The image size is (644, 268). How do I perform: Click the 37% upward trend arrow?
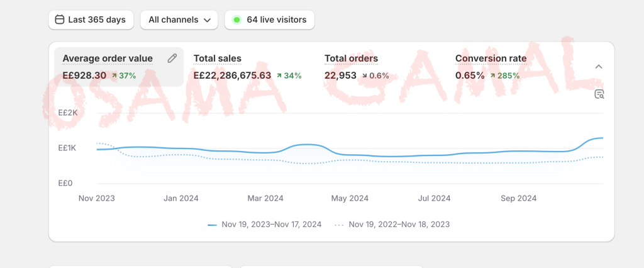pyautogui.click(x=114, y=75)
